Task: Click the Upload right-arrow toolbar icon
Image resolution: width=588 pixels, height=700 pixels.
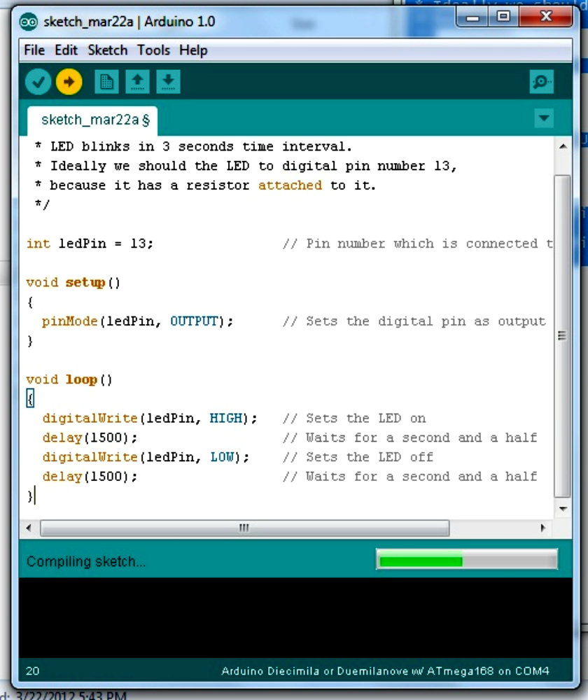Action: 69,82
